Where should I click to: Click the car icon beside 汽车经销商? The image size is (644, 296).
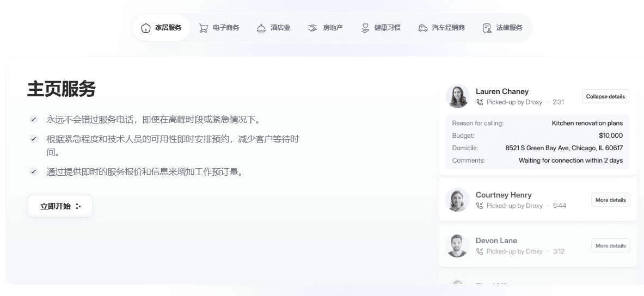tap(422, 28)
